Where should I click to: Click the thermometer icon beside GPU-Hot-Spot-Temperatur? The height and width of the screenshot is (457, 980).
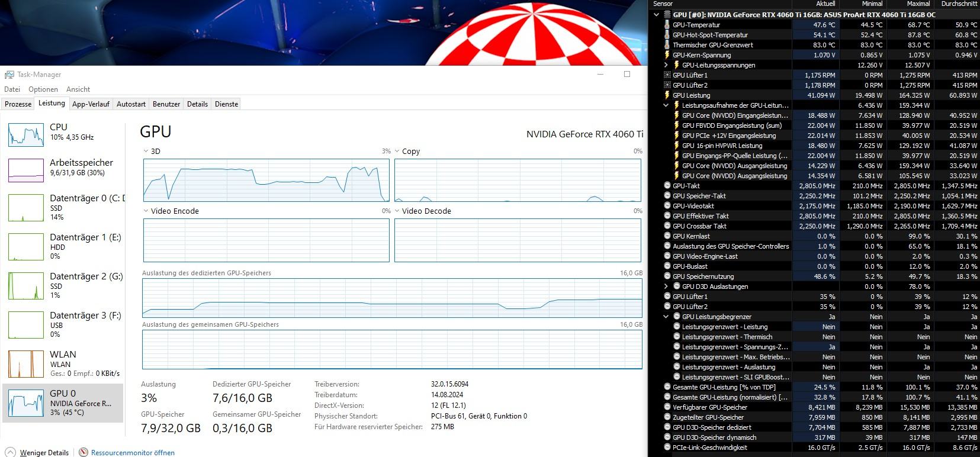coord(667,35)
